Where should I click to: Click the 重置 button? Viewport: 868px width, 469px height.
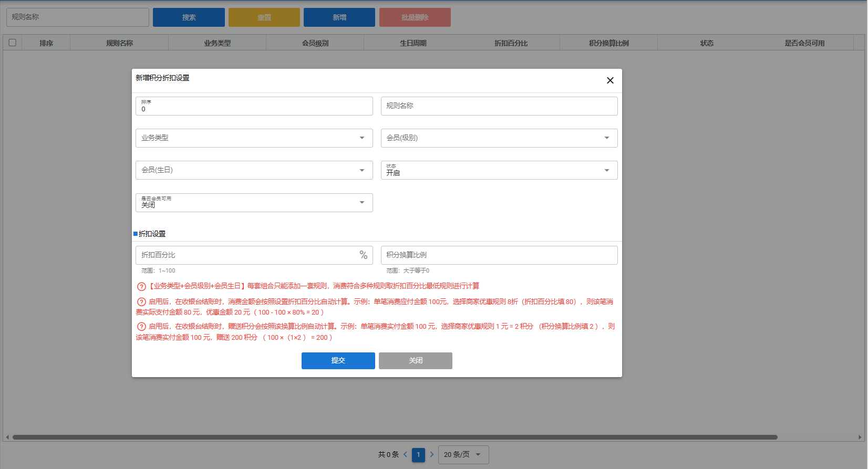click(x=264, y=17)
